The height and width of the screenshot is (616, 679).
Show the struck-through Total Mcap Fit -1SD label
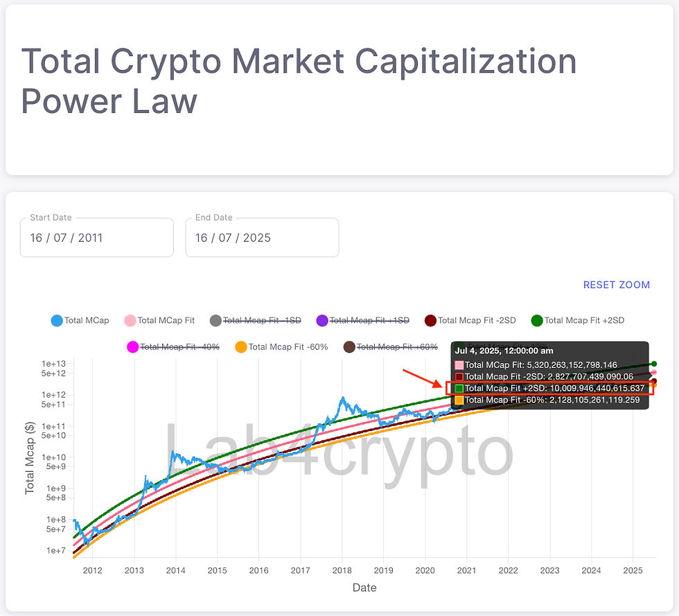coord(261,321)
